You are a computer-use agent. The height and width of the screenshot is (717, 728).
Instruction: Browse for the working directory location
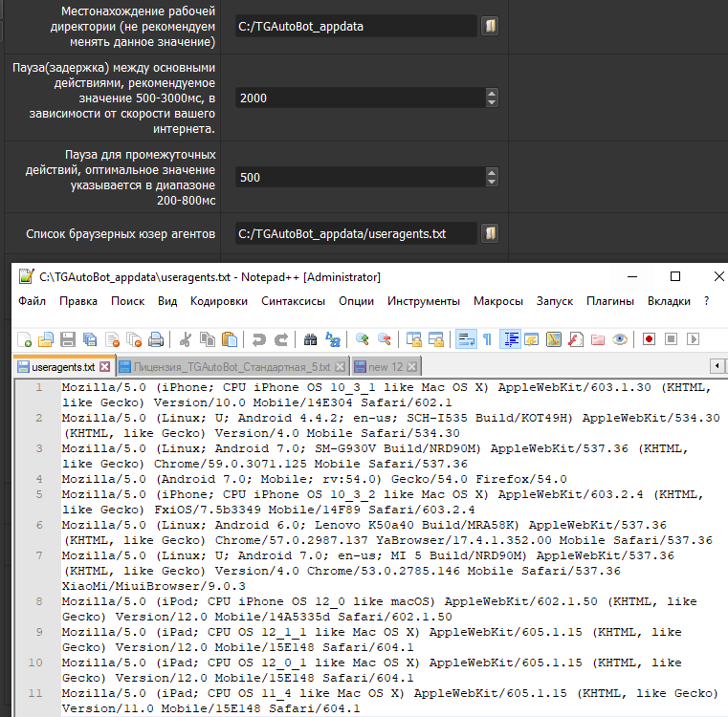click(490, 27)
